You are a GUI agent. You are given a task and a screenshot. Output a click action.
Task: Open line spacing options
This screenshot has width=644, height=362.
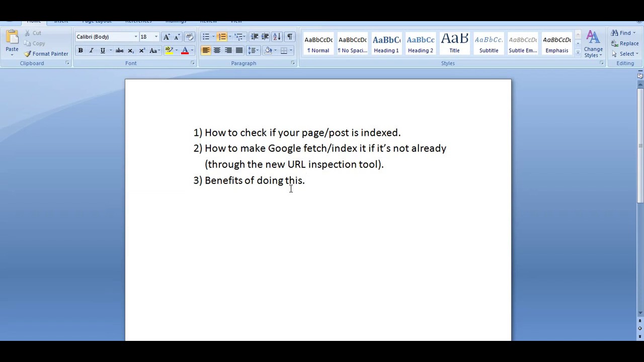click(253, 50)
